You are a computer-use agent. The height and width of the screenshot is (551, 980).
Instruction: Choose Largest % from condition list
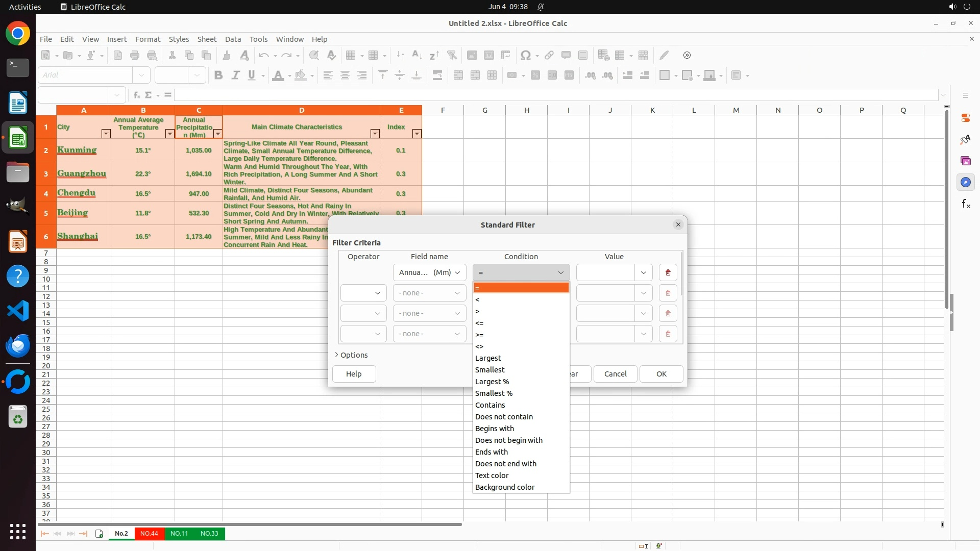click(x=492, y=382)
